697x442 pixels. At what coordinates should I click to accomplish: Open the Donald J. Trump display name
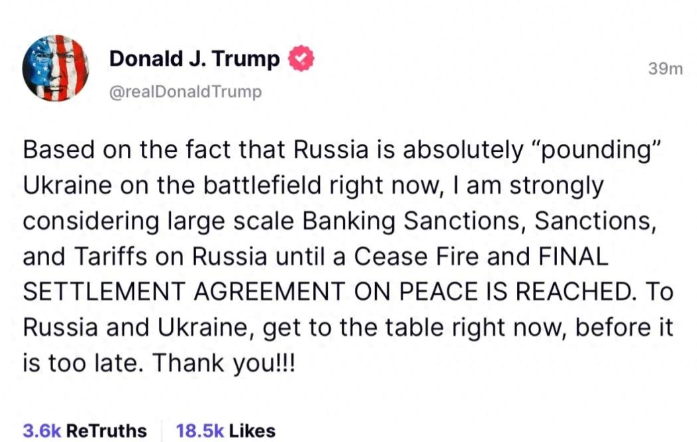[x=195, y=59]
